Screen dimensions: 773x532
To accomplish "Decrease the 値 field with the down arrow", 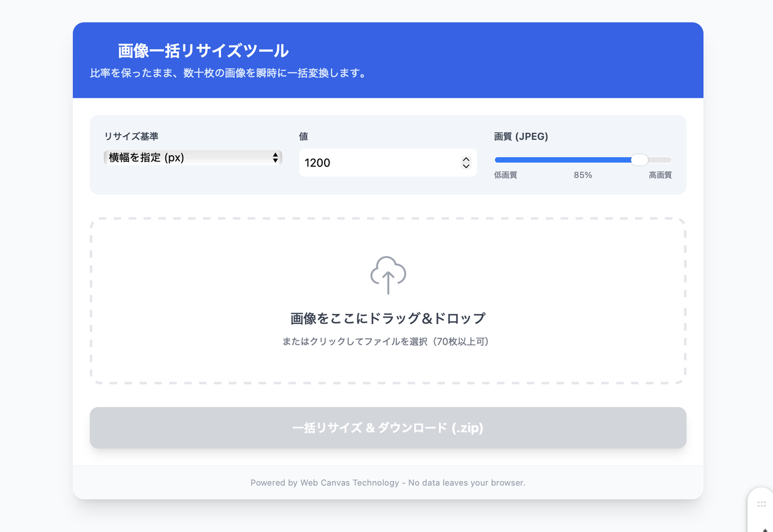I will (466, 166).
